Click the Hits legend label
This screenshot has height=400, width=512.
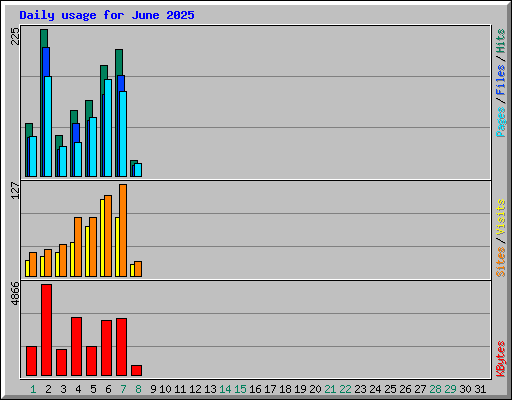coord(501,41)
